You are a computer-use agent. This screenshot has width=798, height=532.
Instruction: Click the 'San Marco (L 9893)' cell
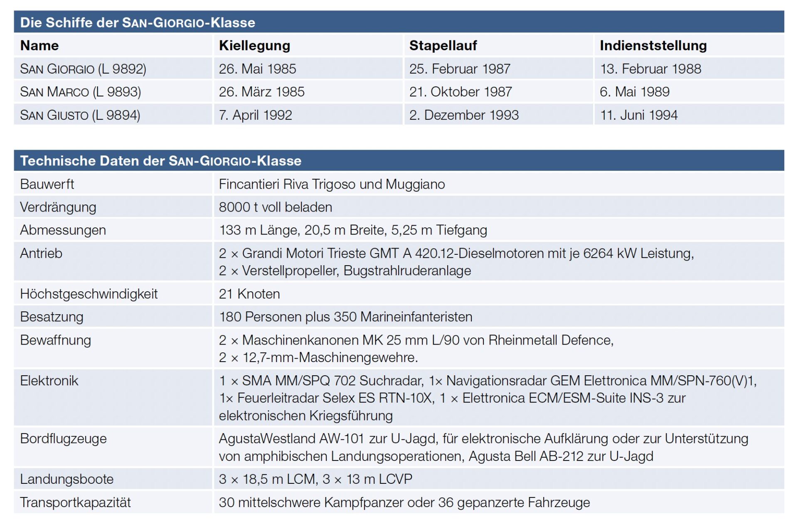81,92
